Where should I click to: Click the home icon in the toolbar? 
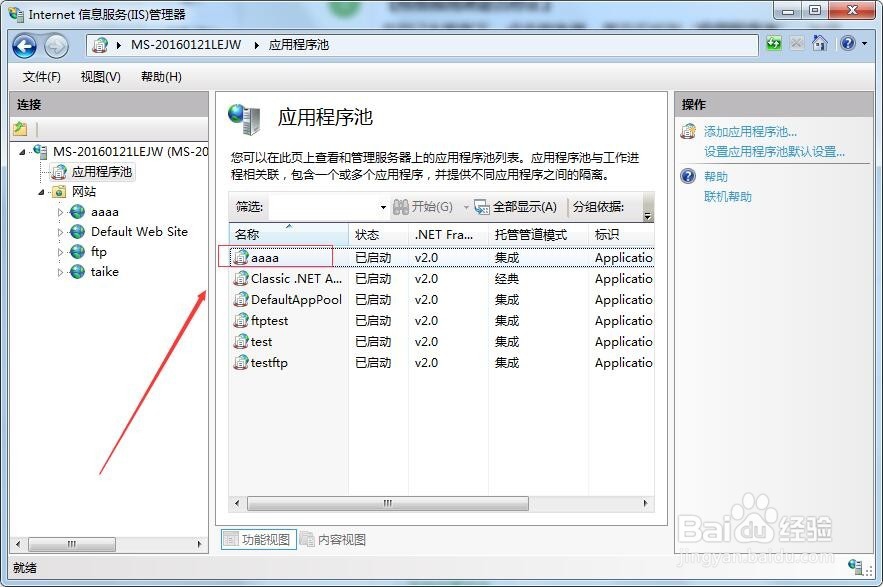[x=818, y=45]
